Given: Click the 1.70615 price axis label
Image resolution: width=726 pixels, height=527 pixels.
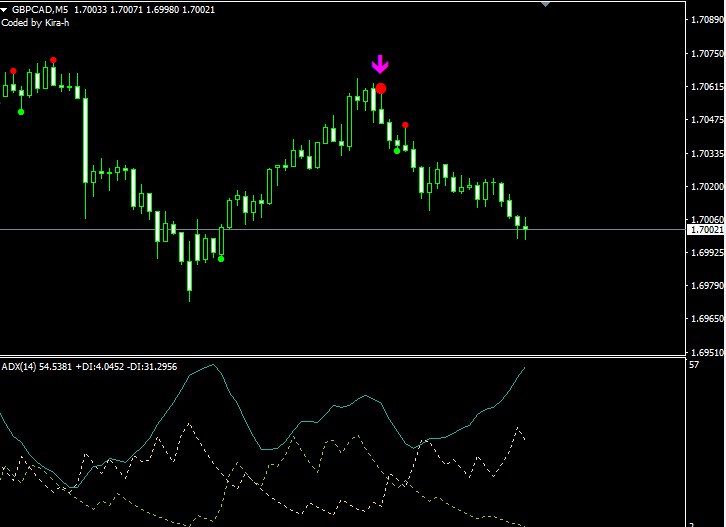Looking at the screenshot, I should 707,87.
